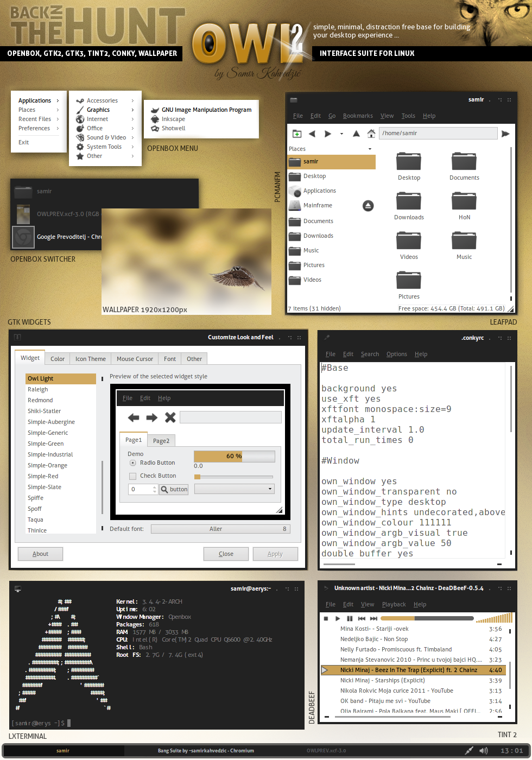Jump to the home folder in PCManFM

pos(371,134)
